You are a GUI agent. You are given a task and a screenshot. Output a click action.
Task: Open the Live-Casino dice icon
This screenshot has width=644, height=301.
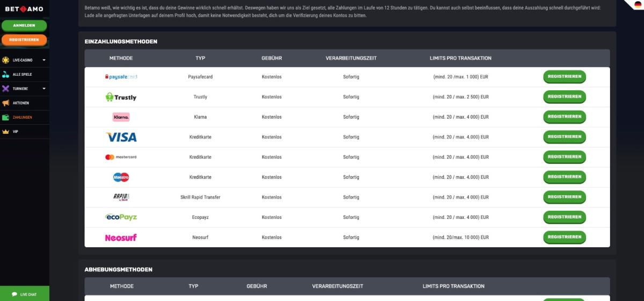[x=6, y=60]
